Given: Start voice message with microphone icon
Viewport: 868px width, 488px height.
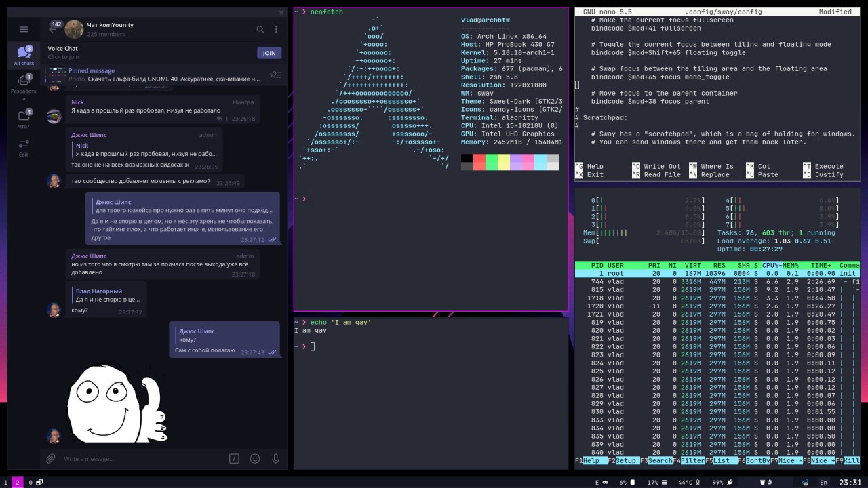Looking at the screenshot, I should pos(276,459).
